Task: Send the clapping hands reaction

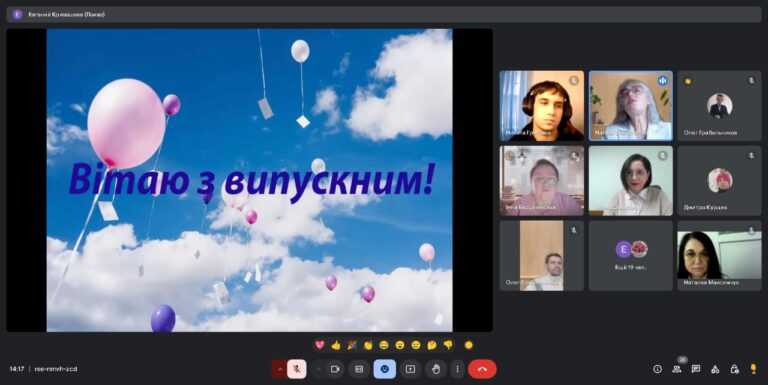Action: tap(368, 345)
